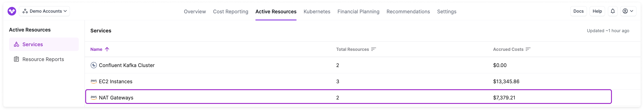The width and height of the screenshot is (644, 111).
Task: Switch to the Overview tab
Action: pyautogui.click(x=195, y=12)
